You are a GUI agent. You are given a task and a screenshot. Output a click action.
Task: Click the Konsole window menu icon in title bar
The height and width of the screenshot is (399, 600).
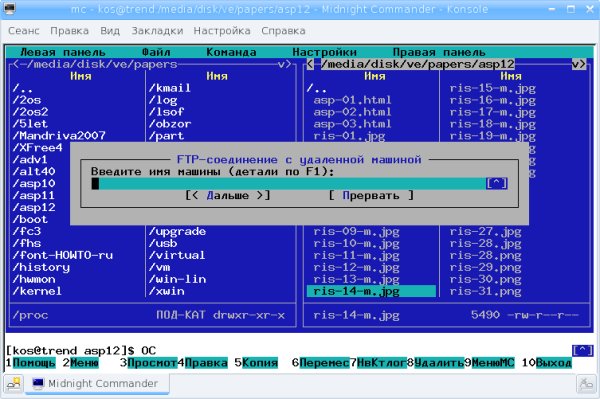pyautogui.click(x=8, y=8)
